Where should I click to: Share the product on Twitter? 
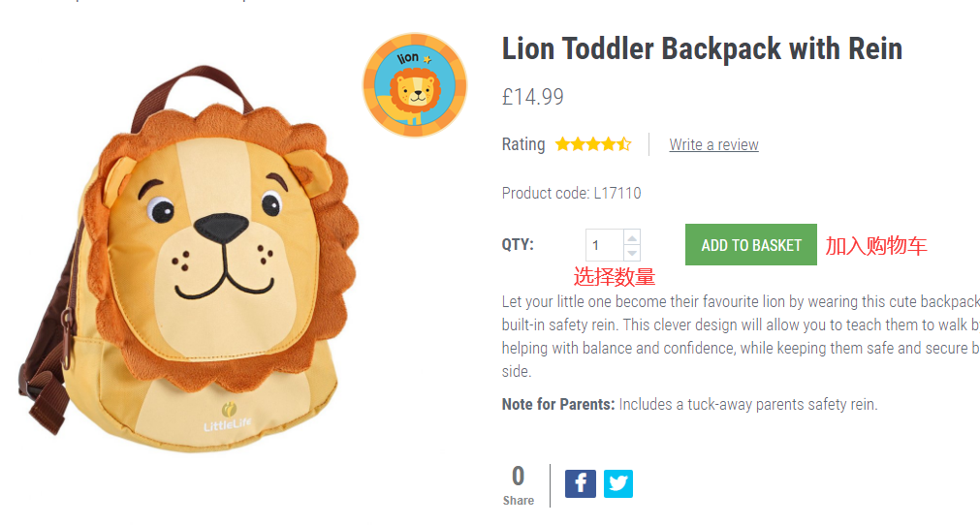[618, 482]
